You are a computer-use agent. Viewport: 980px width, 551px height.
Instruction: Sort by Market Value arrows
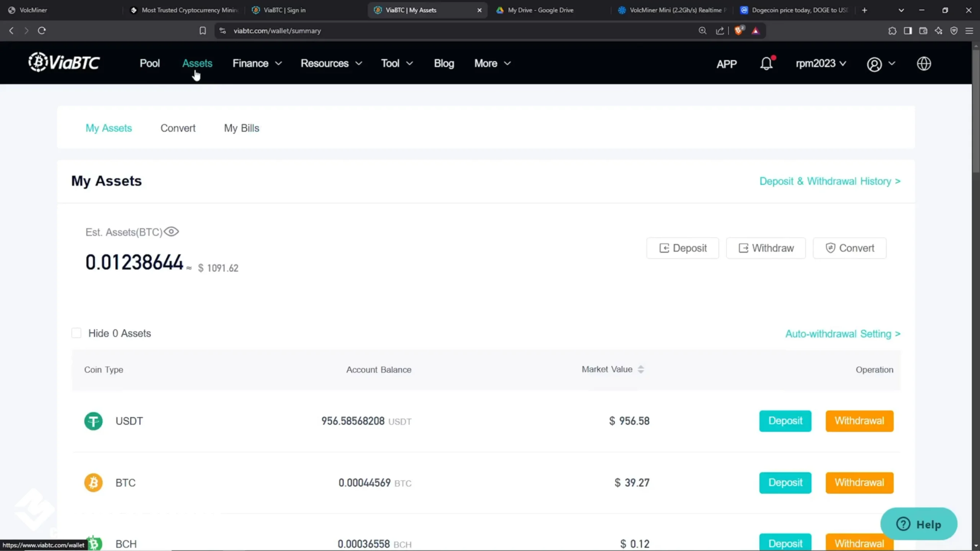click(x=641, y=369)
